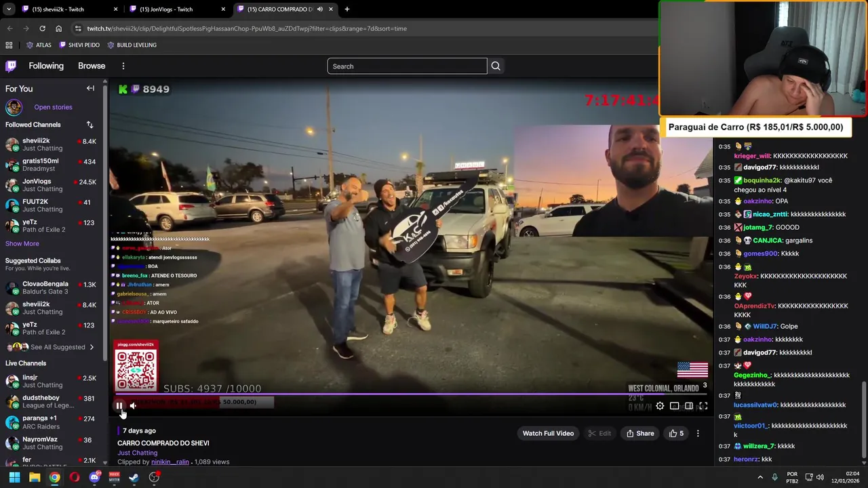Close the CARRO COMPRADO browser tab

tap(331, 9)
